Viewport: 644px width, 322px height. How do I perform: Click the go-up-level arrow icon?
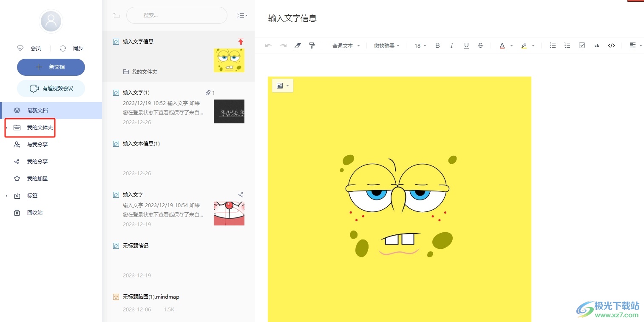click(116, 16)
